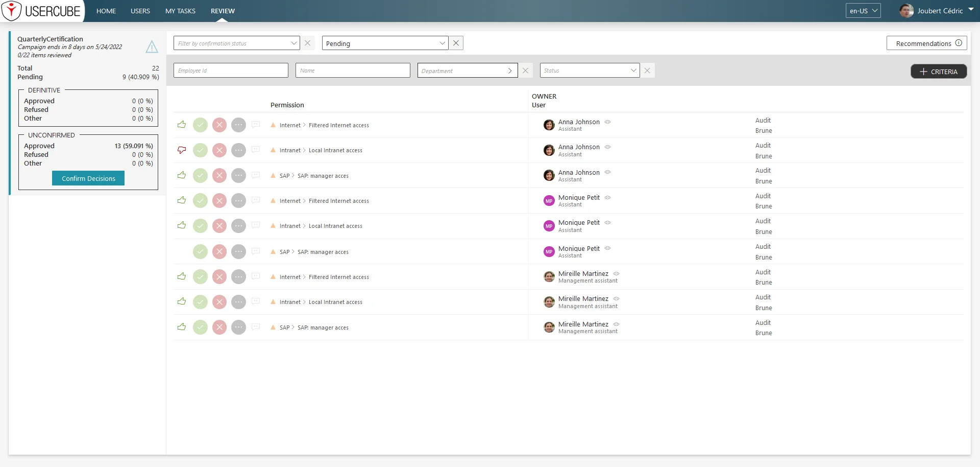Viewport: 980px width, 467px height.
Task: Click Anna Johnson's avatar on Internet row
Action: (x=549, y=125)
